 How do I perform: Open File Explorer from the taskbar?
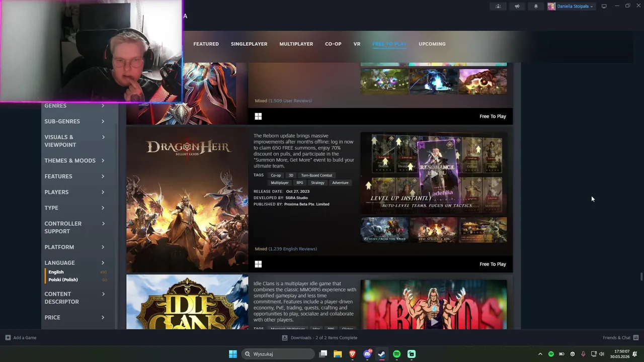(338, 354)
